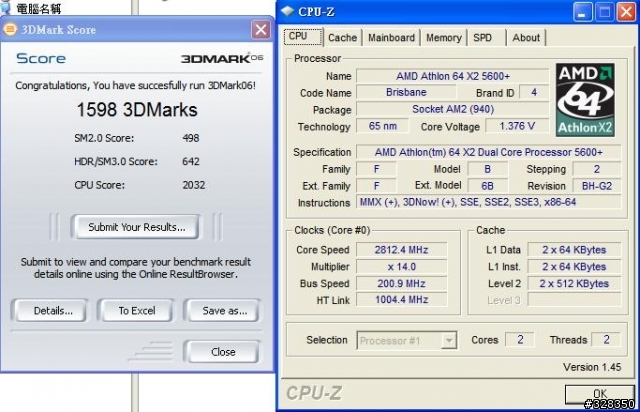Click the 3DMark06 logo

(222, 58)
